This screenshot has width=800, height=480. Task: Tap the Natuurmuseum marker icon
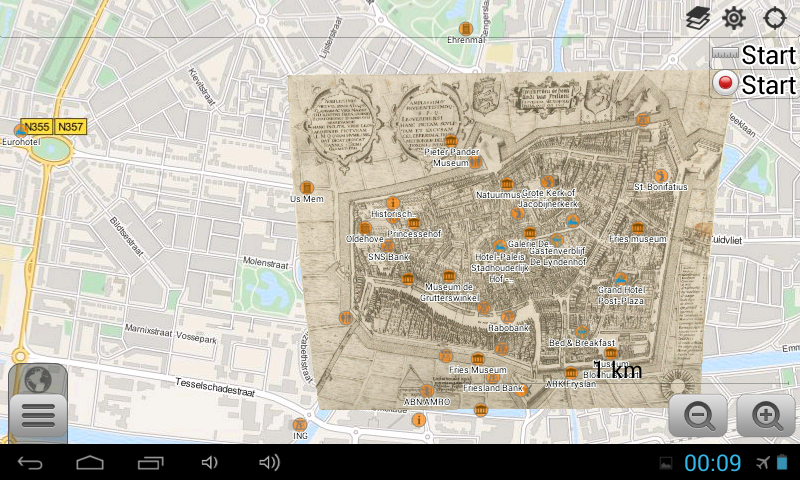coord(507,184)
